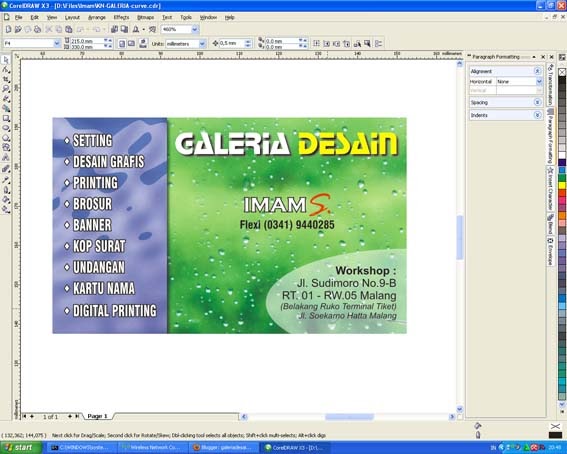Click the Page 1 tab
The width and height of the screenshot is (567, 454).
pyautogui.click(x=98, y=416)
